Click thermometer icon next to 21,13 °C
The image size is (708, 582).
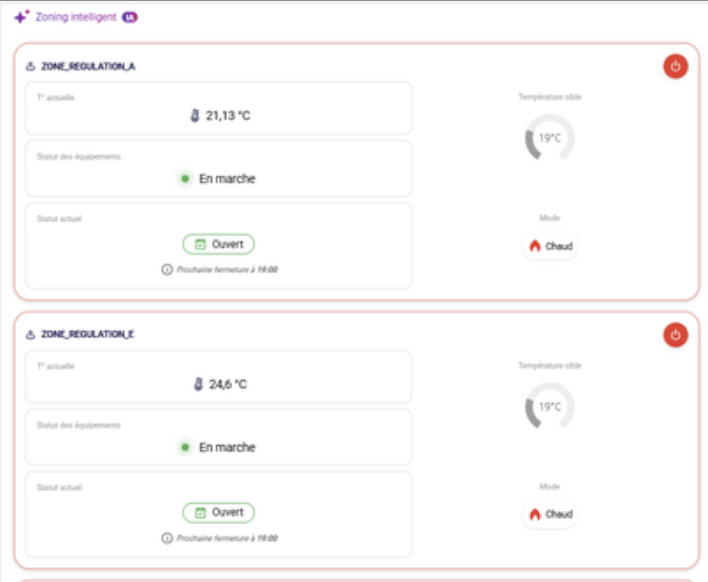tap(195, 115)
